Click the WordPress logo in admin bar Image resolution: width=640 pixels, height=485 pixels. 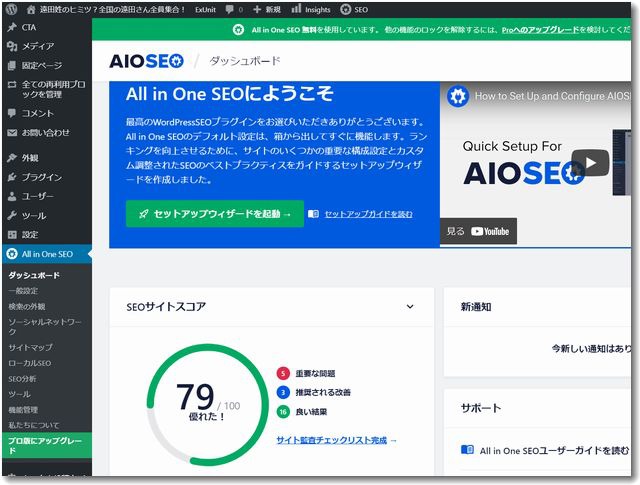click(x=13, y=9)
